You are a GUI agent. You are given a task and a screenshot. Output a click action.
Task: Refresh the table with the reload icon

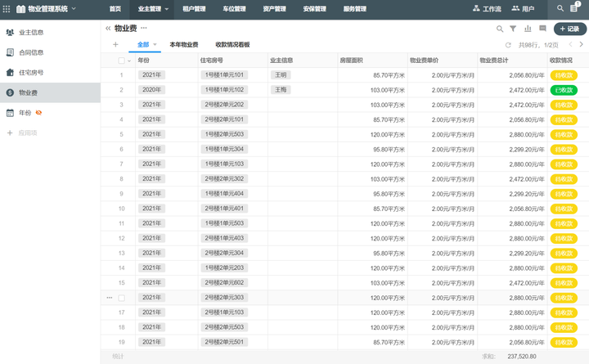click(x=508, y=45)
